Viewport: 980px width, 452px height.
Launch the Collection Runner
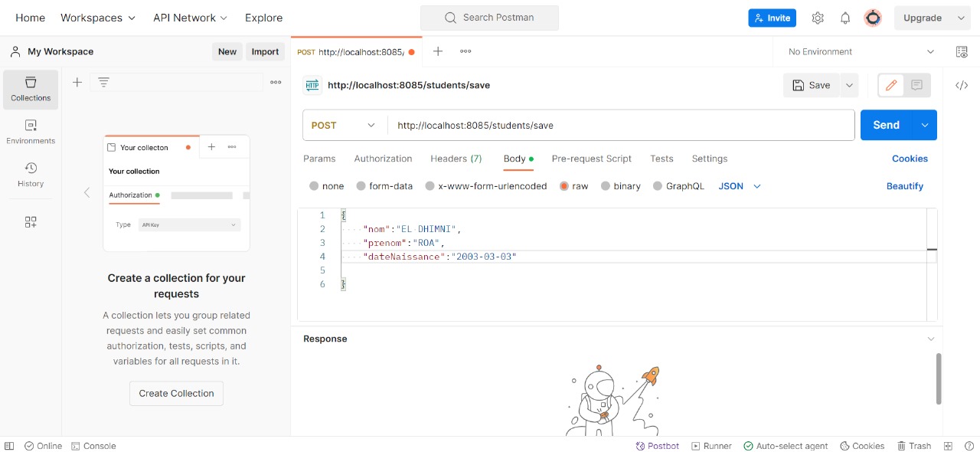tap(711, 445)
